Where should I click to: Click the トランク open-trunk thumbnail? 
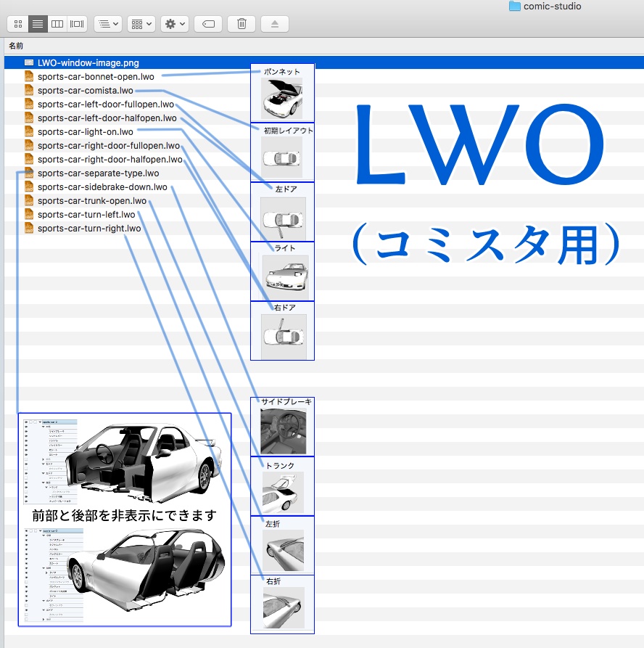pyautogui.click(x=283, y=493)
